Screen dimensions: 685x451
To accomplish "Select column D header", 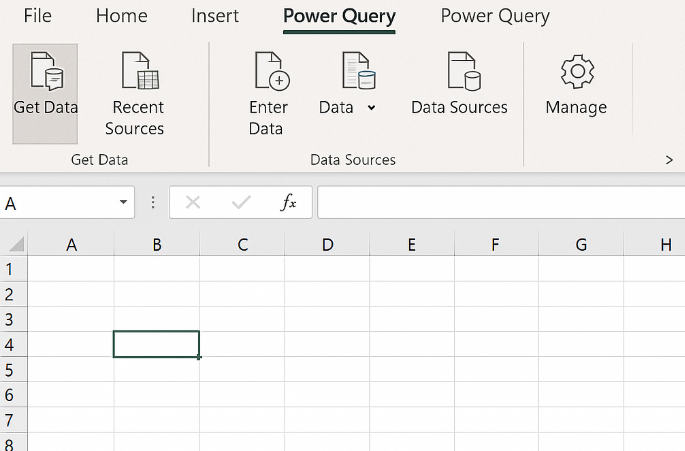I will (327, 244).
